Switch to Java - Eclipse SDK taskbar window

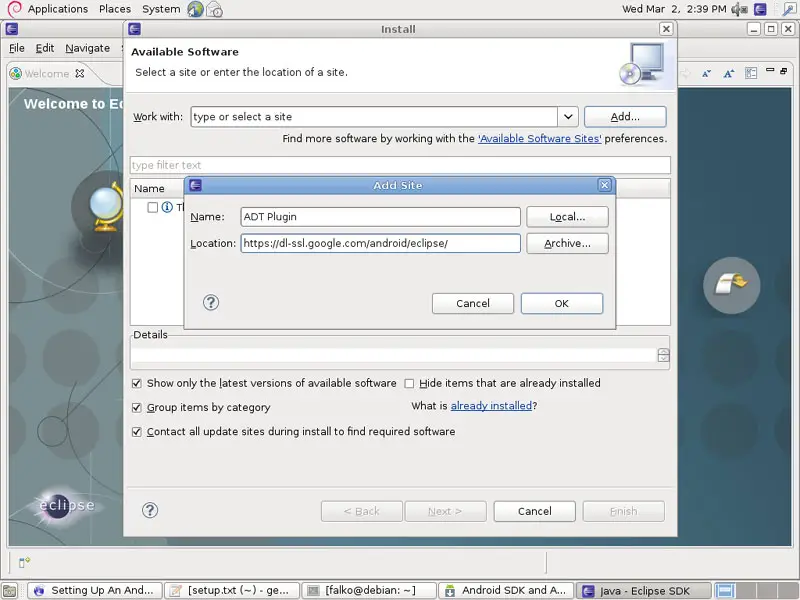644,590
